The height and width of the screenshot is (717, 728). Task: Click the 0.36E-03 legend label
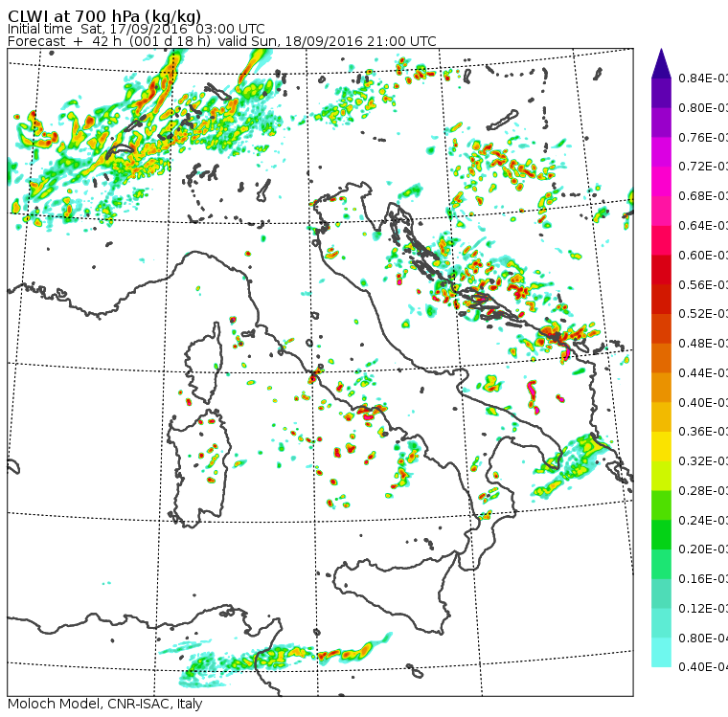(x=703, y=432)
